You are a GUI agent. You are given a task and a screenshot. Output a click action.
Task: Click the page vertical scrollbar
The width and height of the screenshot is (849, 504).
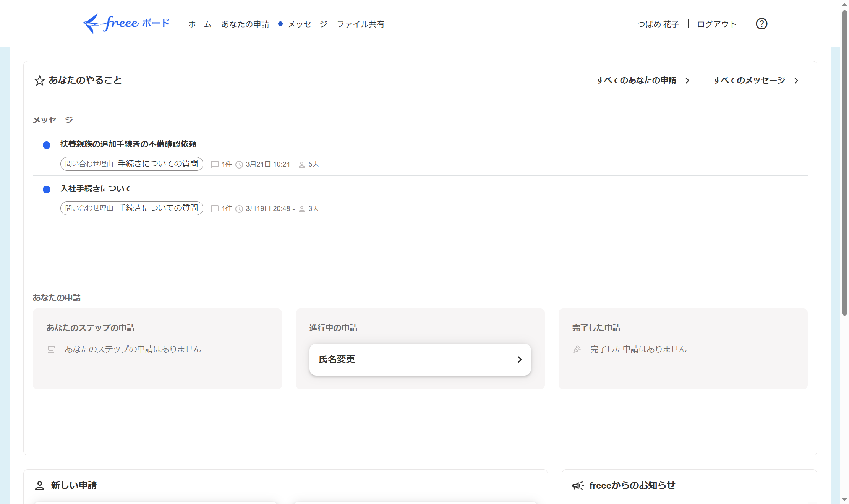tap(844, 162)
